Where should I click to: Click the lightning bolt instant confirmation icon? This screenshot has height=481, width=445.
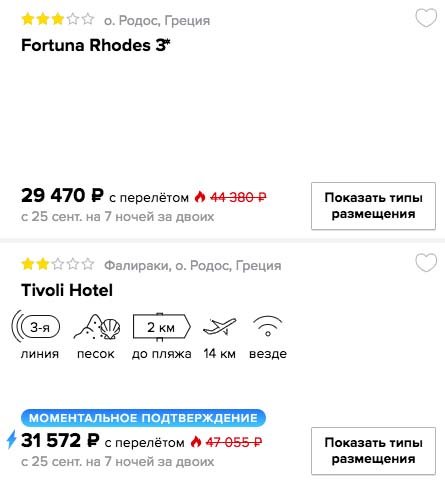pyautogui.click(x=12, y=439)
